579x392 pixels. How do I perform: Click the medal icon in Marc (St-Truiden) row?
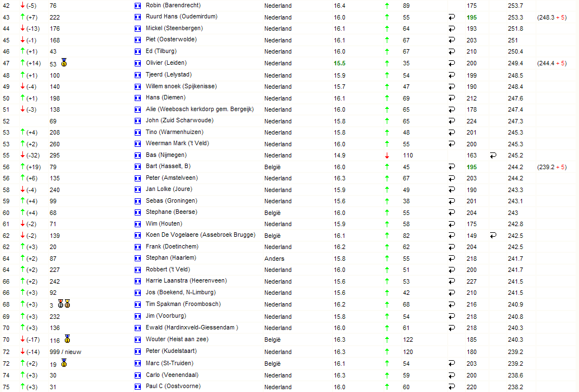tap(64, 363)
